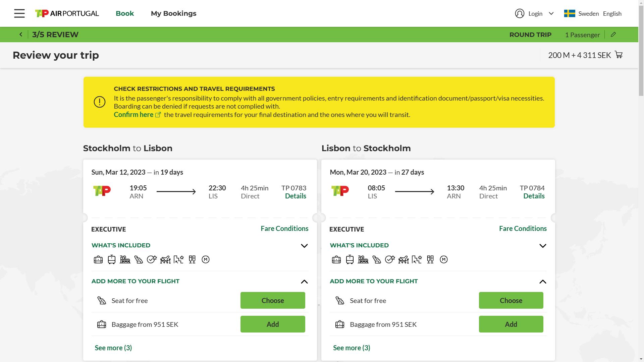The image size is (644, 362).
Task: Collapse Add More To Your Flight on return flight
Action: tap(543, 282)
